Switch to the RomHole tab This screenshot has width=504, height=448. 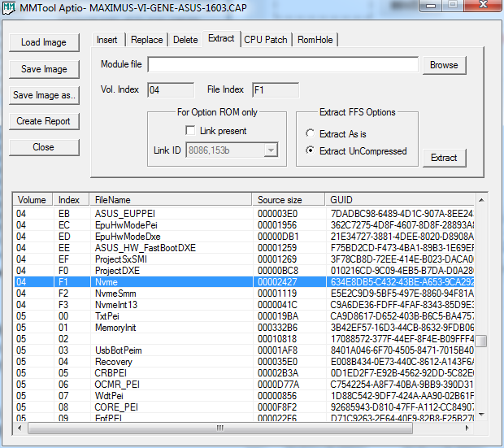pyautogui.click(x=315, y=40)
